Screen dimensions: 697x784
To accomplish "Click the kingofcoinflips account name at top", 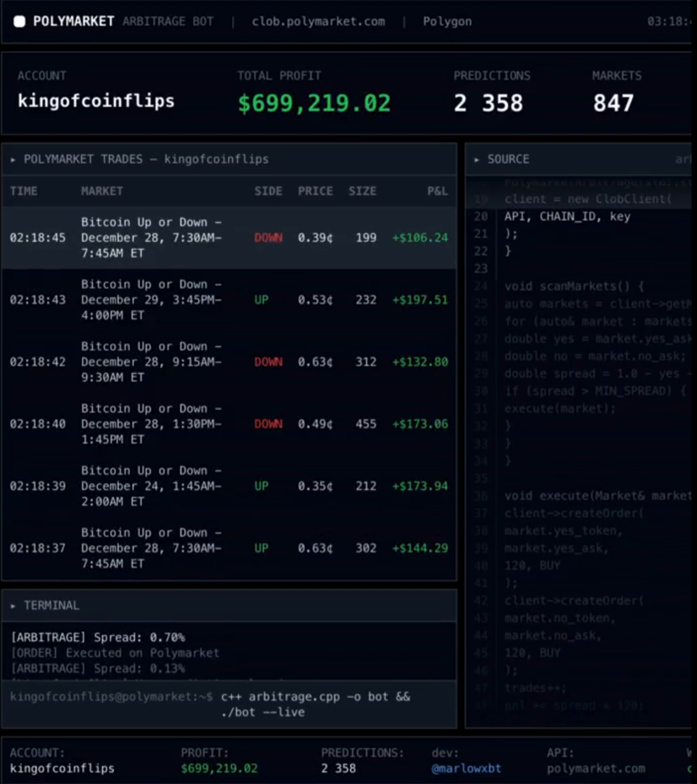I will [x=96, y=101].
